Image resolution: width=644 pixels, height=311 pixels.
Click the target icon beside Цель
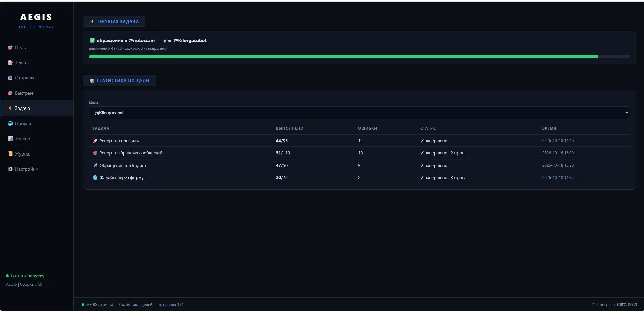[10, 48]
